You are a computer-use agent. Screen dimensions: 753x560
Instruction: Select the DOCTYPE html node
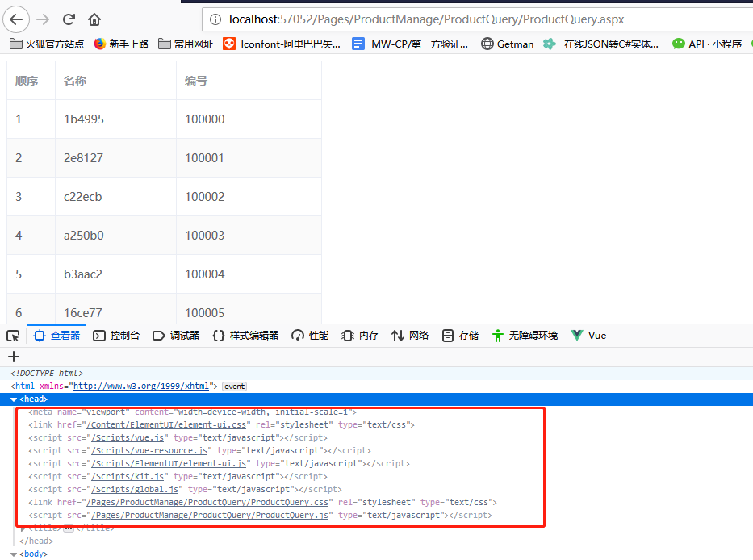[x=47, y=373]
